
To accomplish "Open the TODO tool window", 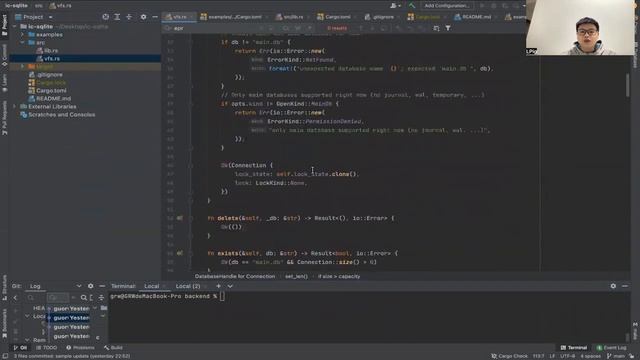I will pyautogui.click(x=47, y=348).
